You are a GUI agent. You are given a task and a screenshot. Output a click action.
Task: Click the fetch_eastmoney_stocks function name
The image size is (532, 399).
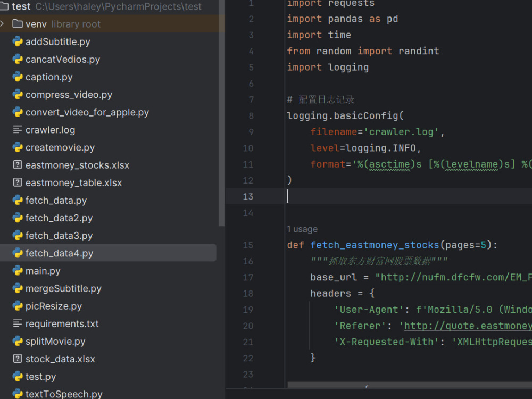pos(375,245)
